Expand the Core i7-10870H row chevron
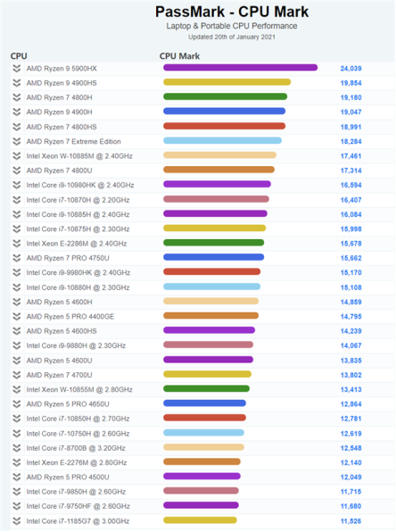This screenshot has width=396, height=532. pyautogui.click(x=17, y=200)
